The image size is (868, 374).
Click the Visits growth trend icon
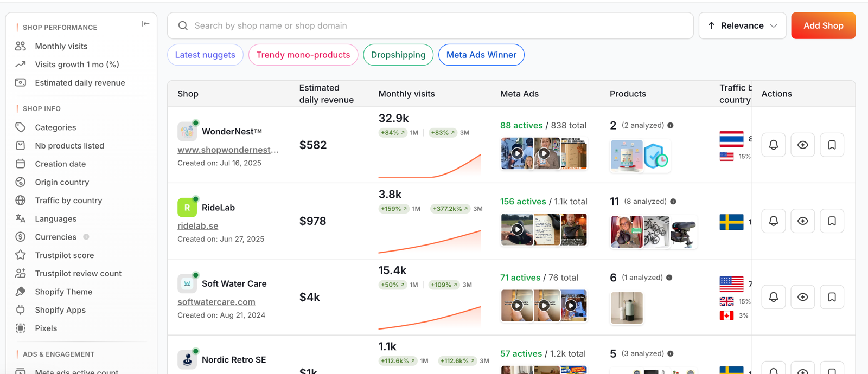(x=21, y=65)
